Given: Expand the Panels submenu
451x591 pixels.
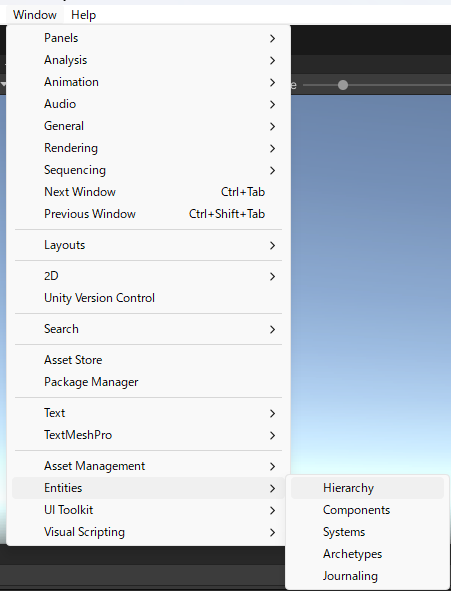Looking at the screenshot, I should pos(148,38).
